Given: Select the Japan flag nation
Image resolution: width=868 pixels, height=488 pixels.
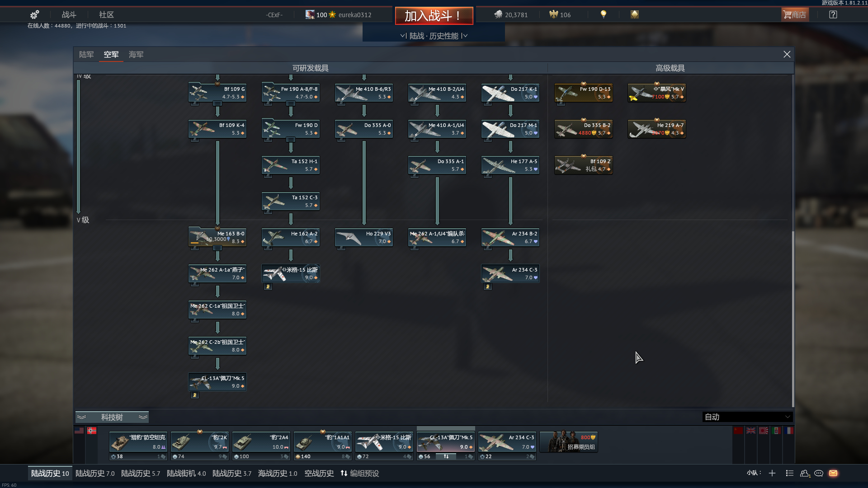Looking at the screenshot, I should coord(764,431).
